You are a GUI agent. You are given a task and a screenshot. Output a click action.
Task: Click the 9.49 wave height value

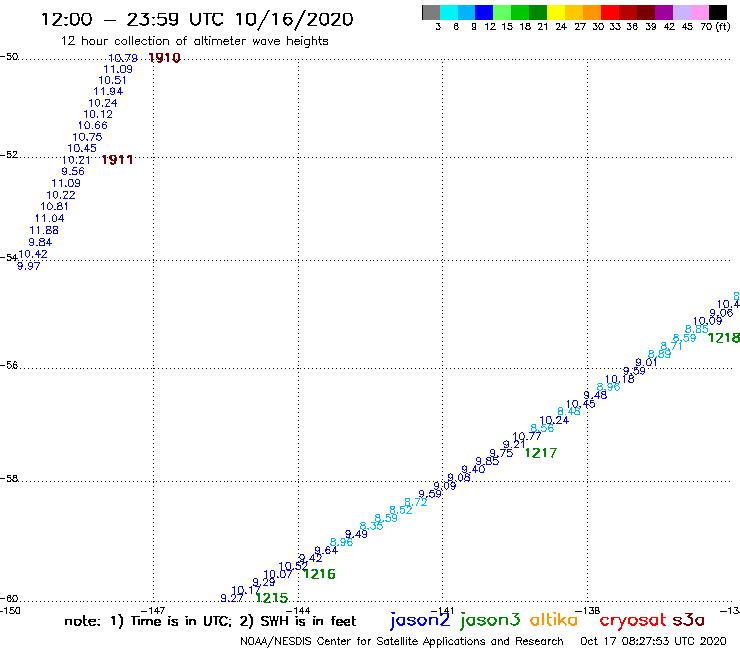click(356, 534)
